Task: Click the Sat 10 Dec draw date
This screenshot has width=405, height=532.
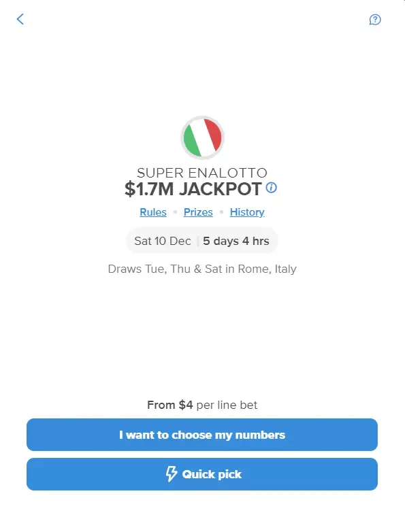Action: (163, 241)
